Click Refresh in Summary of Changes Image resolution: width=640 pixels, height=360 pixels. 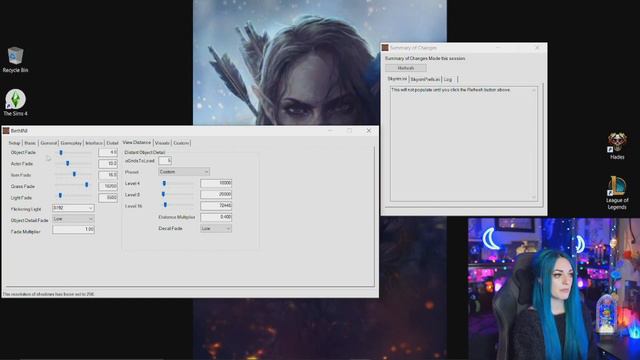(406, 68)
